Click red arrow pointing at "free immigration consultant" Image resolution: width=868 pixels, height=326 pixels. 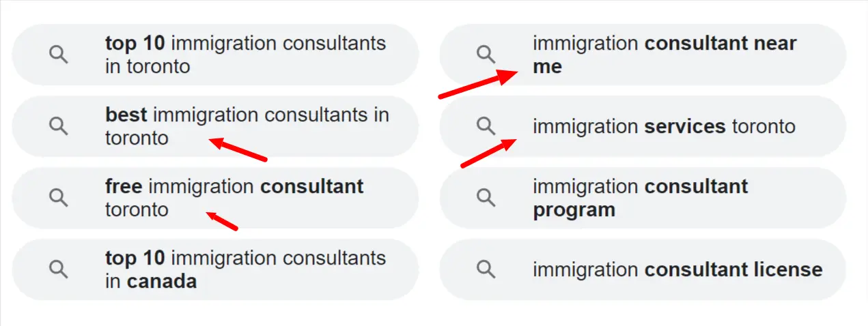(x=222, y=220)
